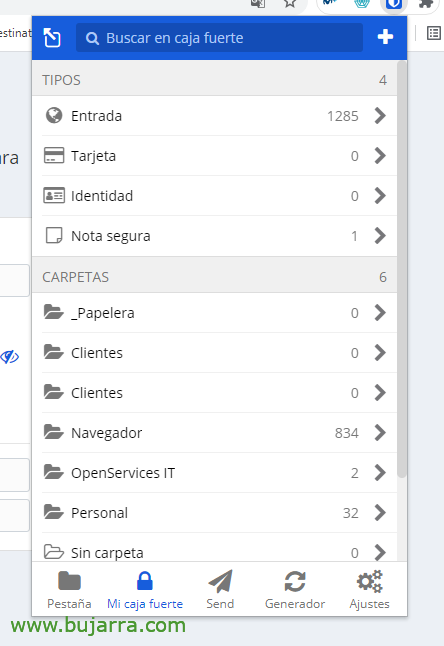Viewport: 444px width, 646px height.
Task: Open the Send paper plane tab
Action: point(220,590)
